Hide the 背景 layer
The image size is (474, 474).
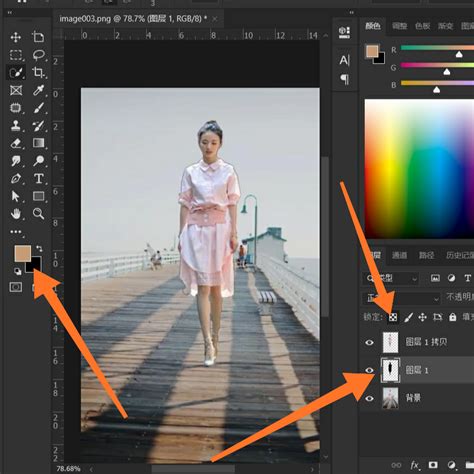click(x=369, y=398)
